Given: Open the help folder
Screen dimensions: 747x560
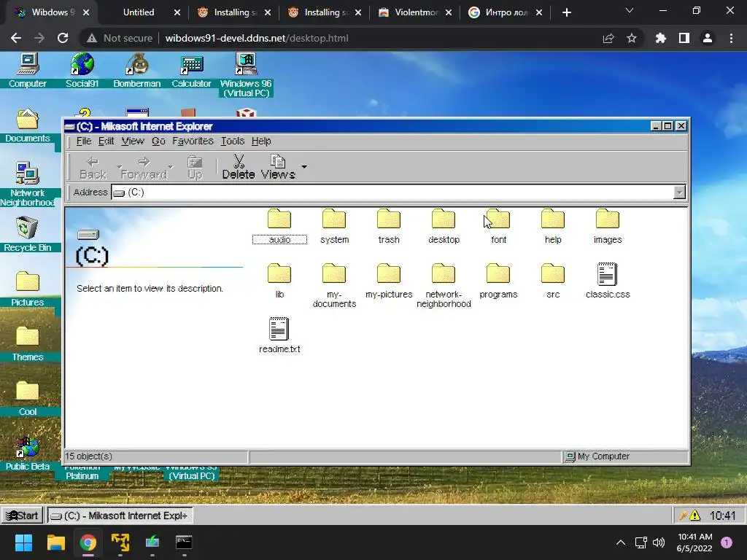Looking at the screenshot, I should [553, 227].
